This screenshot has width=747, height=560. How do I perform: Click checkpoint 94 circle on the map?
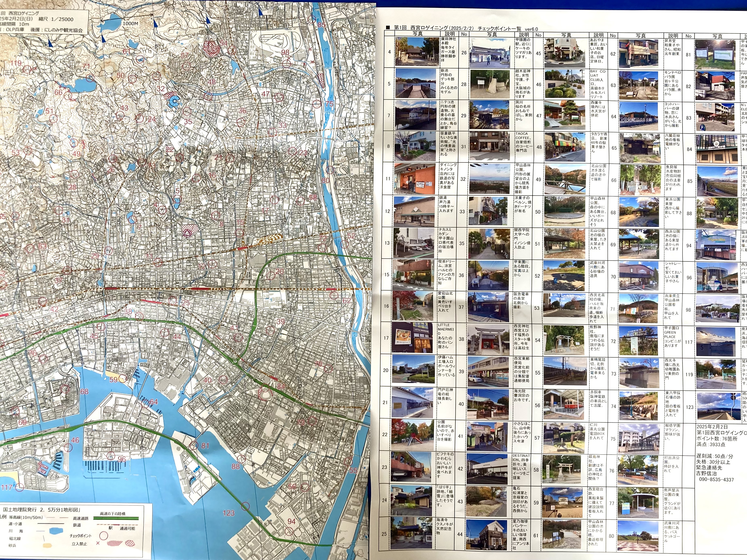click(289, 531)
